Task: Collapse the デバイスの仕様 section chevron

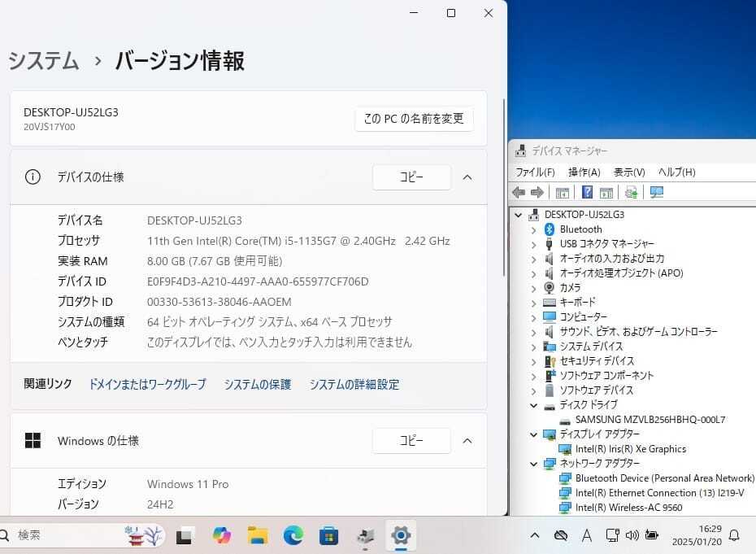Action: point(467,177)
